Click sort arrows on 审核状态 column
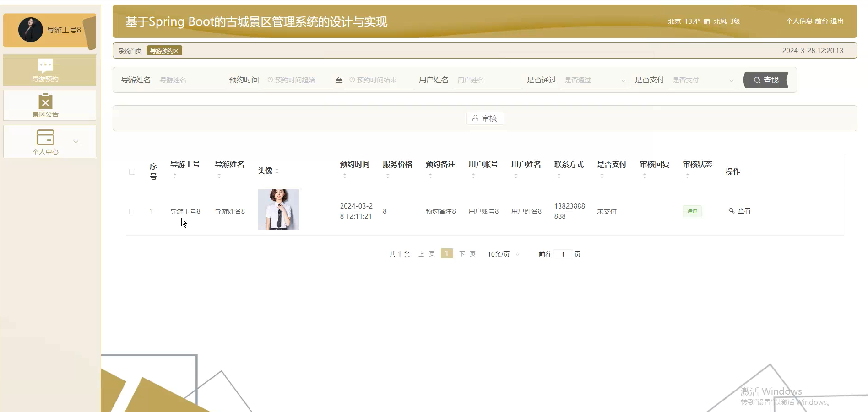The image size is (868, 412). 688,176
